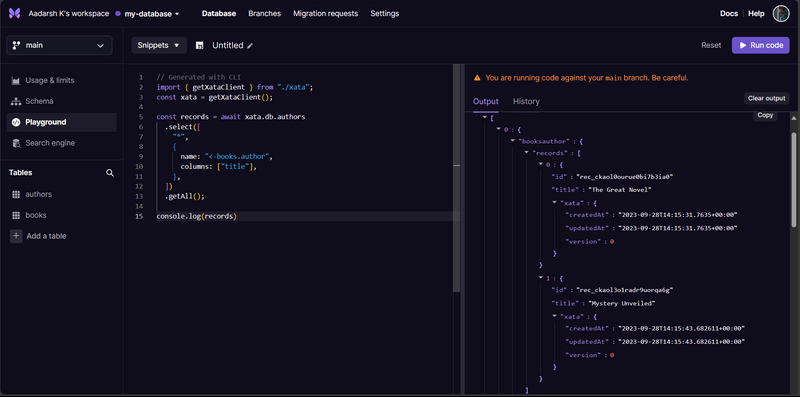Open the main branch dropdown
Image resolution: width=800 pixels, height=397 pixels.
pos(59,45)
